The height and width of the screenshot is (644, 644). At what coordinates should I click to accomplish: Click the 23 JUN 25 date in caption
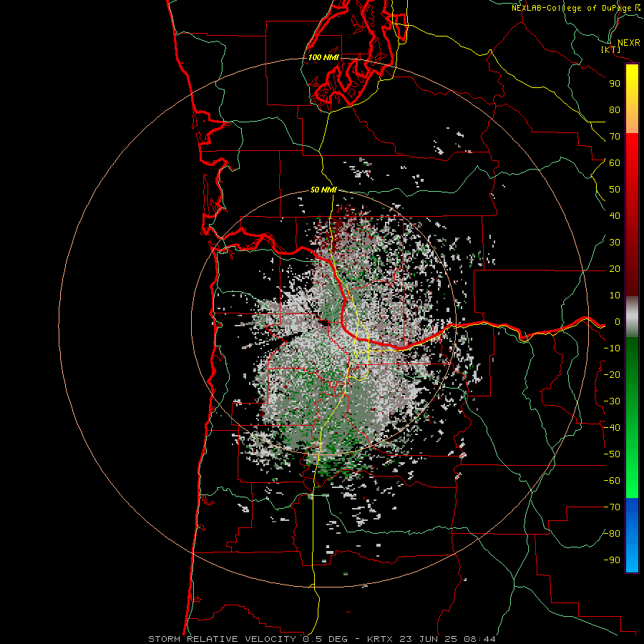tap(428, 639)
